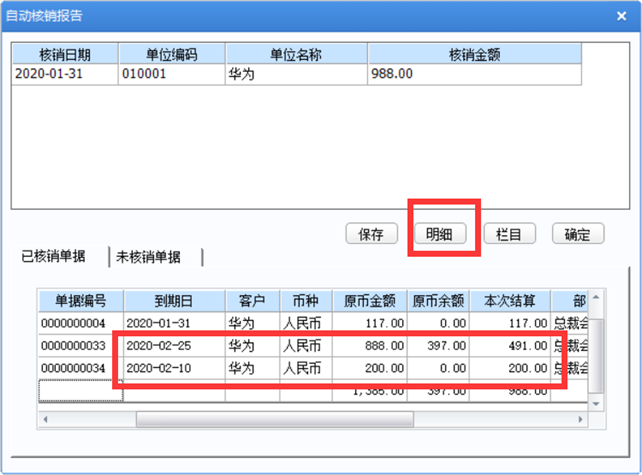Switch to the 未核销单据 tab
This screenshot has width=642, height=475.
[148, 257]
